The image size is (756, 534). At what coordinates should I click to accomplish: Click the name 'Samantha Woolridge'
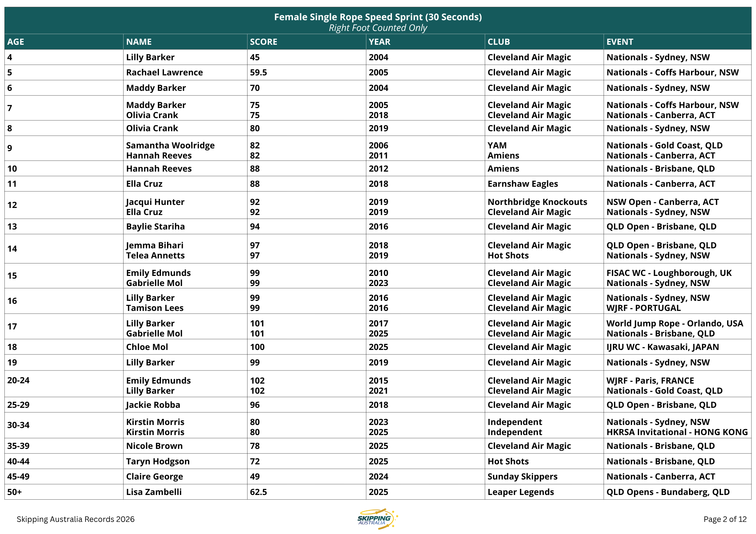(170, 145)
